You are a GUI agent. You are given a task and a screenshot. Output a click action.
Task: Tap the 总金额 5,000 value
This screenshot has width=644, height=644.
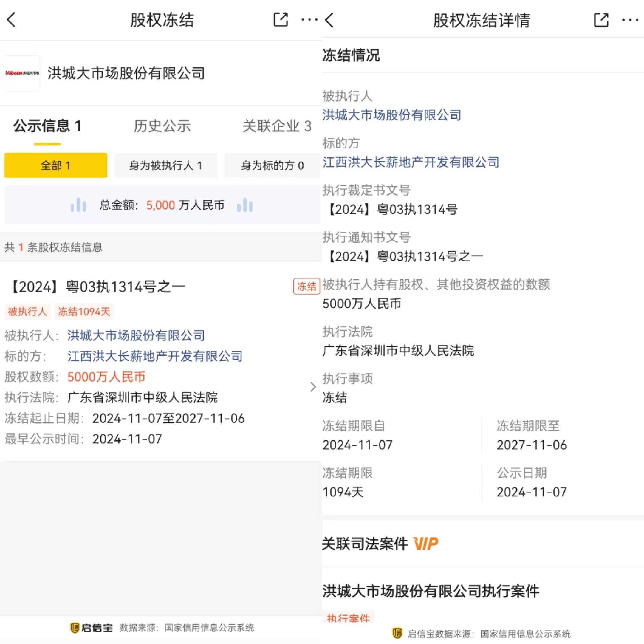161,205
